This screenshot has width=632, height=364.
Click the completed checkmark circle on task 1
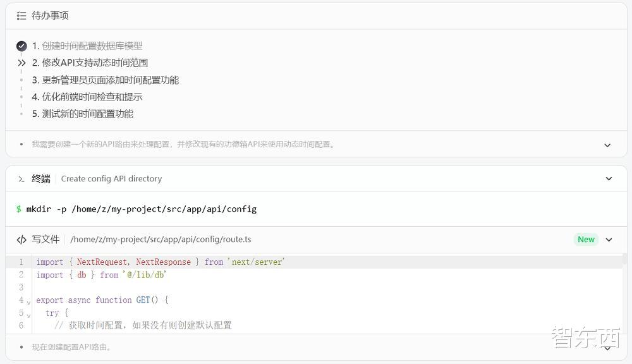(20, 45)
